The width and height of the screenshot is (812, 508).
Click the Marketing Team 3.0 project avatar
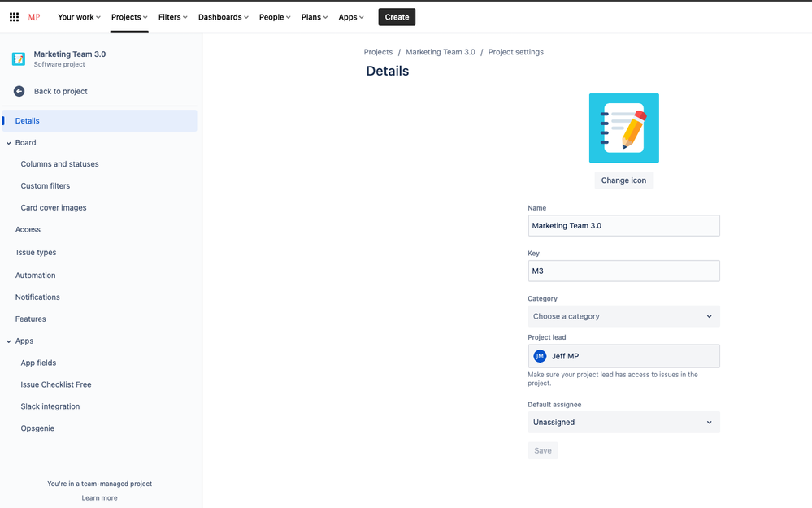pyautogui.click(x=18, y=59)
